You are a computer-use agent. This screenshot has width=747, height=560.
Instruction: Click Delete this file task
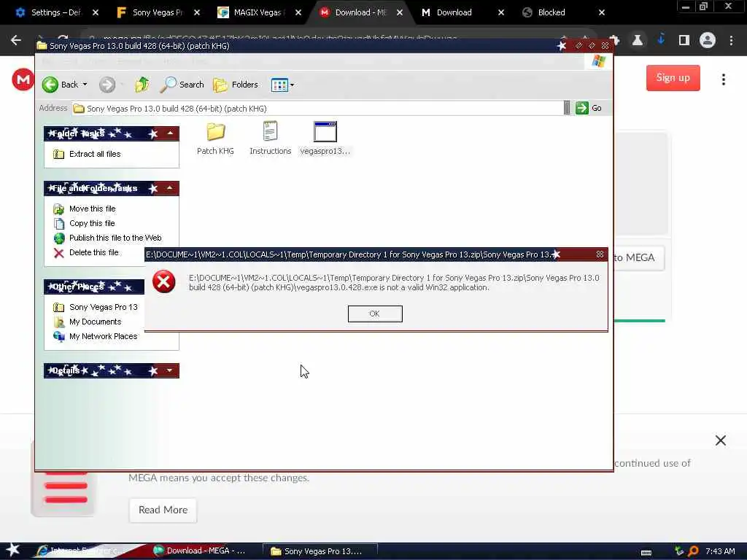click(94, 252)
